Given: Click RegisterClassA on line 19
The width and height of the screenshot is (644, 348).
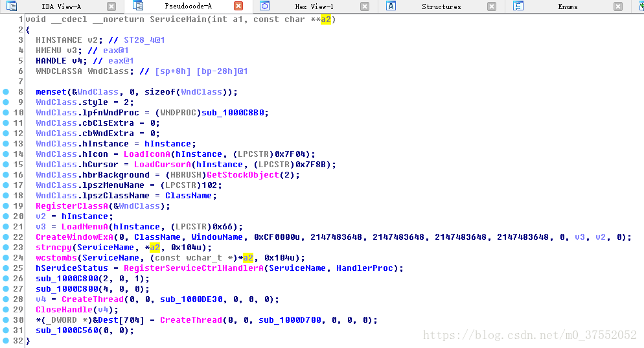Looking at the screenshot, I should 72,206.
